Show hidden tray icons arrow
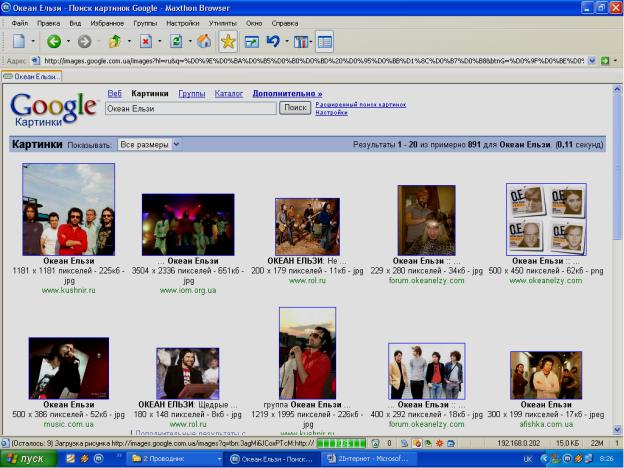The image size is (624, 468). pyautogui.click(x=544, y=459)
